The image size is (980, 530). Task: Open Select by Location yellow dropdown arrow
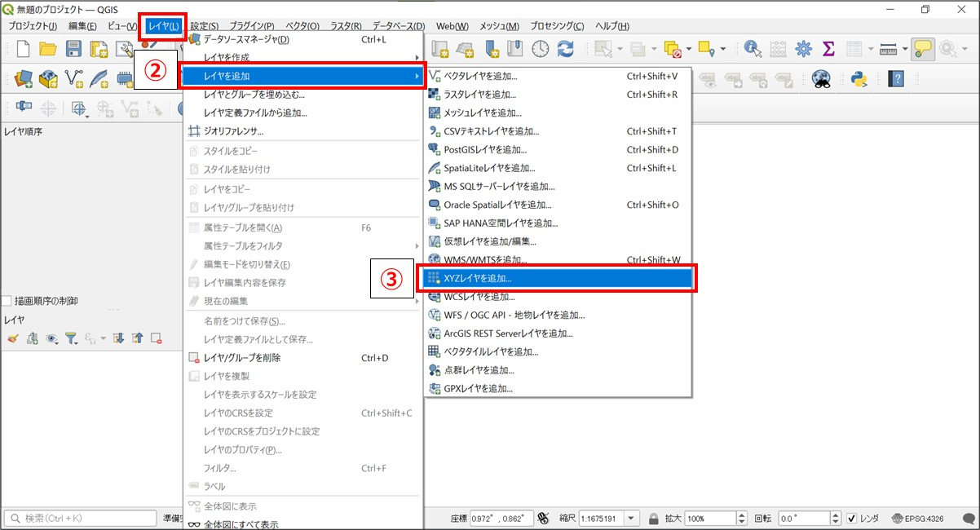pos(723,50)
